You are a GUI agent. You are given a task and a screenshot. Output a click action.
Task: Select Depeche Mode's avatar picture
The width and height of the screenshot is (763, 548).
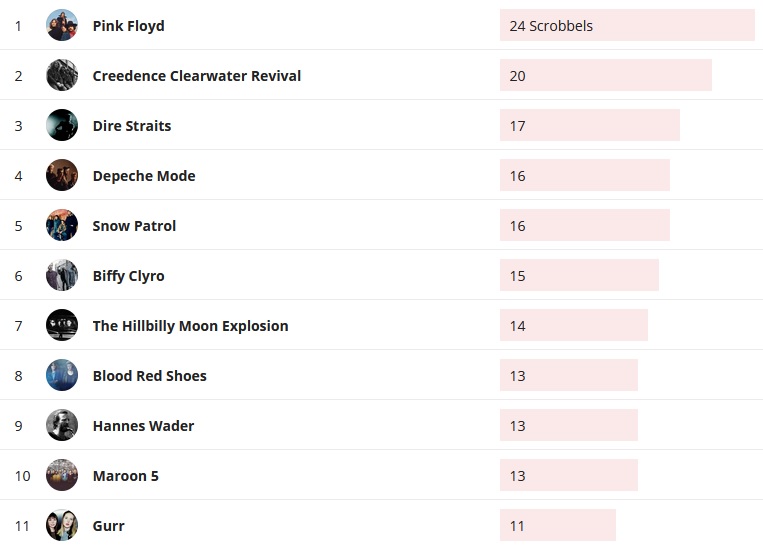coord(62,175)
